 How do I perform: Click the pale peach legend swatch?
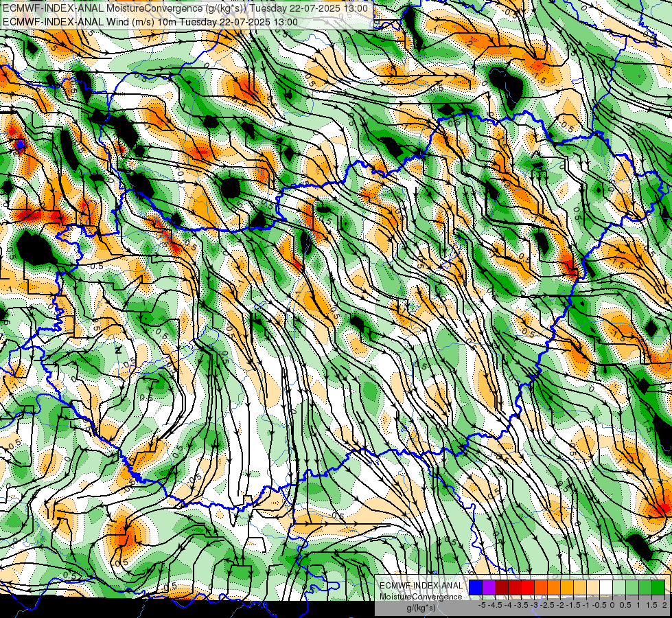tap(593, 587)
